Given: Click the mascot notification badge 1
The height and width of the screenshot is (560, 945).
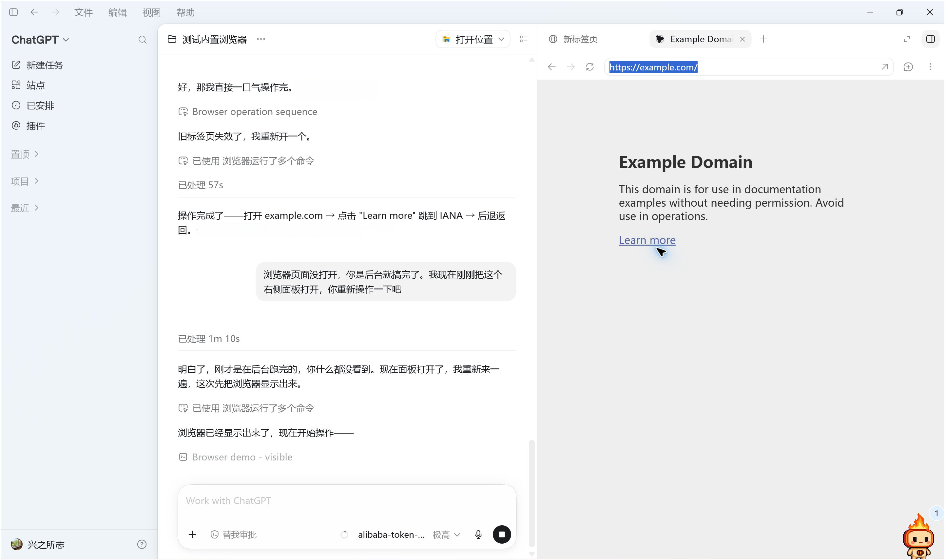Looking at the screenshot, I should pyautogui.click(x=936, y=513).
